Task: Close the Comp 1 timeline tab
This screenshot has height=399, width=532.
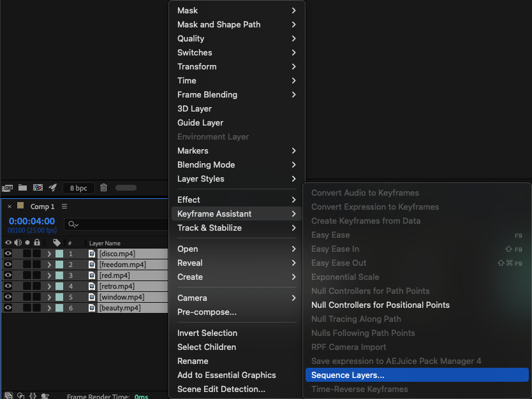Action: click(10, 207)
